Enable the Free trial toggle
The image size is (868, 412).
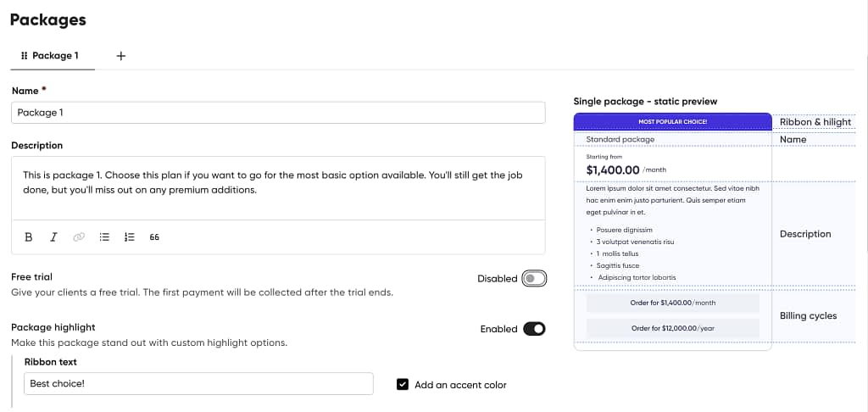(534, 279)
